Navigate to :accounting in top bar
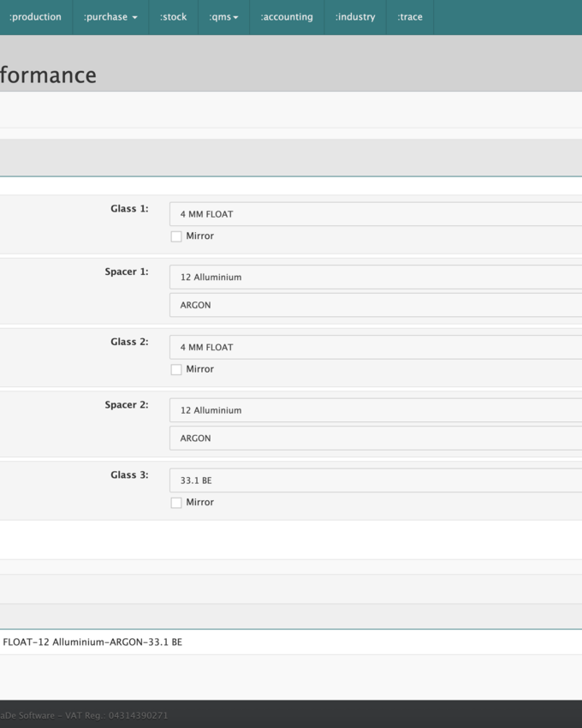 pyautogui.click(x=287, y=17)
